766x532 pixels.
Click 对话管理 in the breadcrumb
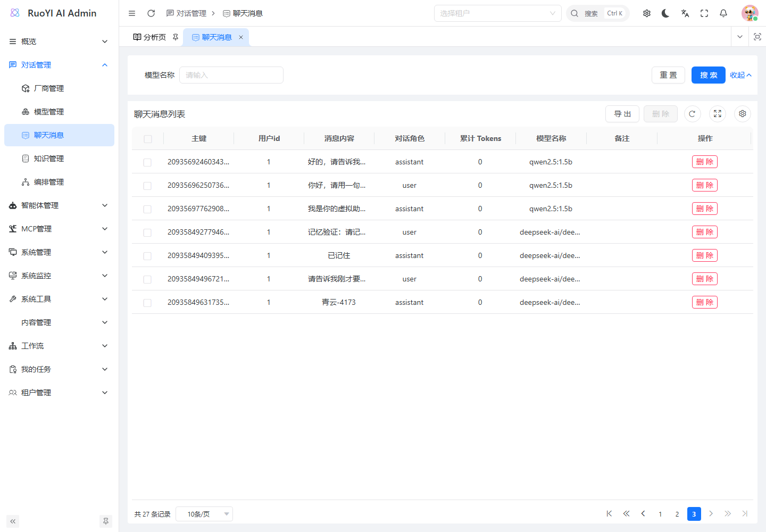pyautogui.click(x=186, y=13)
